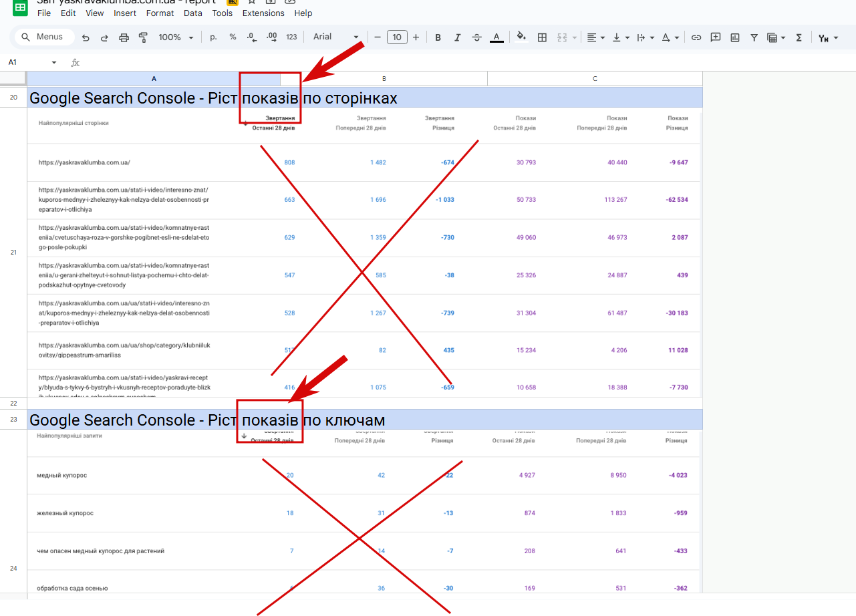Open the Ук input tools selector
Image resolution: width=856 pixels, height=616 pixels.
829,38
